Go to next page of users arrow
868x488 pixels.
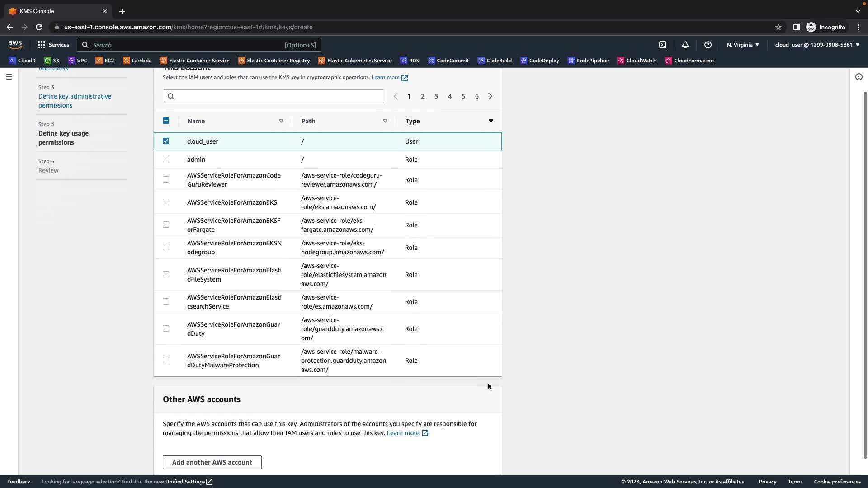click(490, 96)
